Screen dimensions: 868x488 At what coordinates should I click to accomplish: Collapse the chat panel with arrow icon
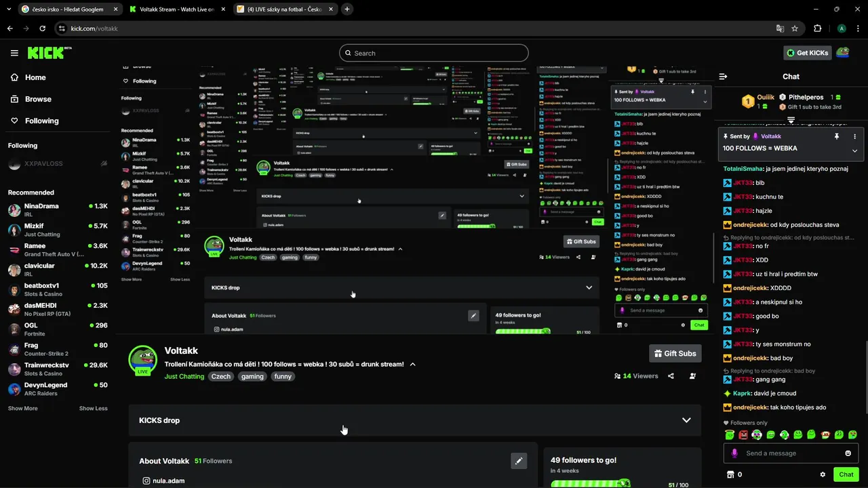[x=723, y=77]
